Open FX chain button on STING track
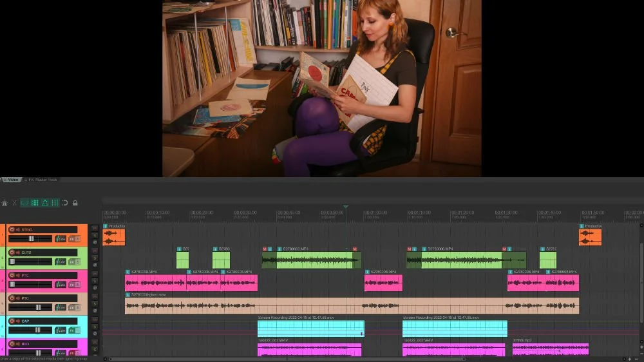This screenshot has height=362, width=644. (x=72, y=239)
